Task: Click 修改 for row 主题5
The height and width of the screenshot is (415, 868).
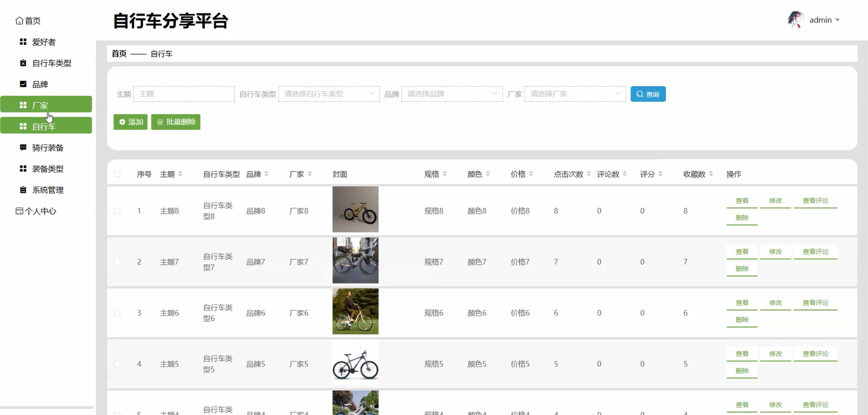Action: coord(776,354)
